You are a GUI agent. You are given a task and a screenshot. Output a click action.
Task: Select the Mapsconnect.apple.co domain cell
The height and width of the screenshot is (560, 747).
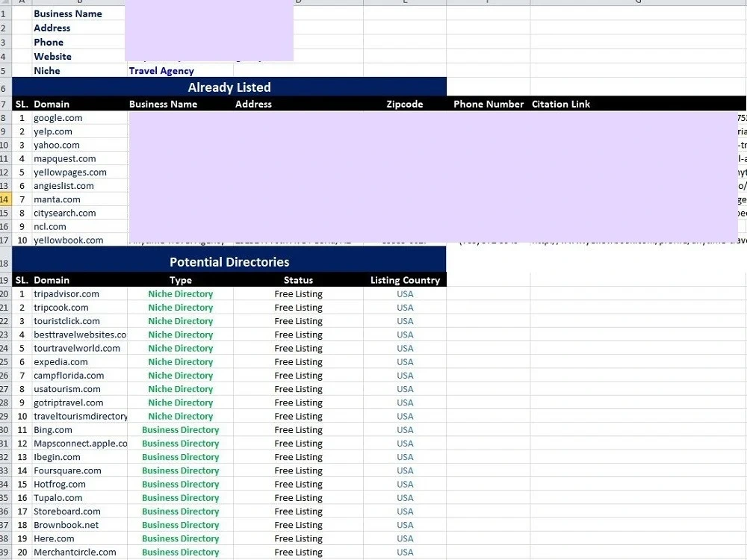[x=80, y=443]
